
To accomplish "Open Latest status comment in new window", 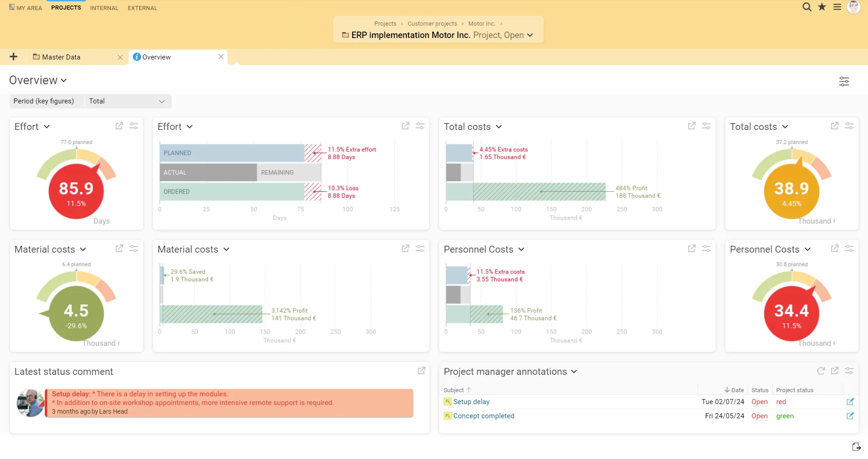I will tap(421, 371).
